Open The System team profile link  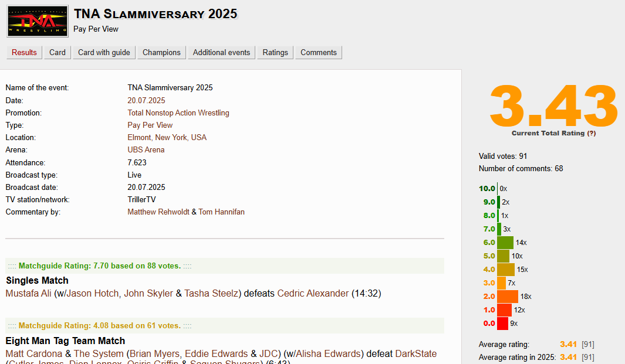tap(99, 353)
